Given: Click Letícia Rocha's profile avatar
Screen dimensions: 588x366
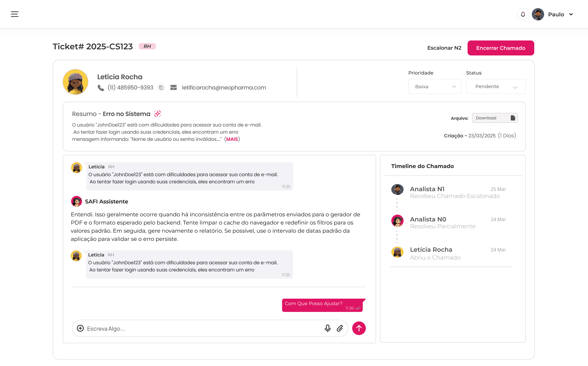Looking at the screenshot, I should tap(76, 82).
